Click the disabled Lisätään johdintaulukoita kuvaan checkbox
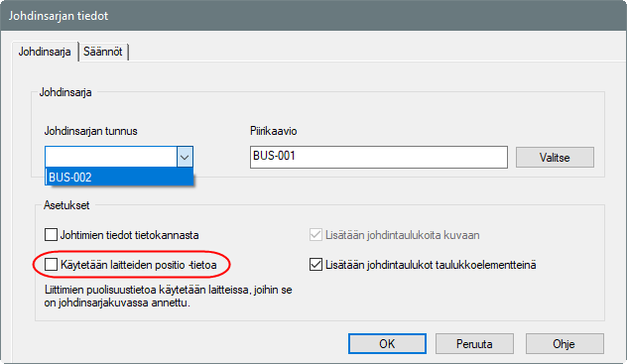The height and width of the screenshot is (364, 627). pos(315,234)
